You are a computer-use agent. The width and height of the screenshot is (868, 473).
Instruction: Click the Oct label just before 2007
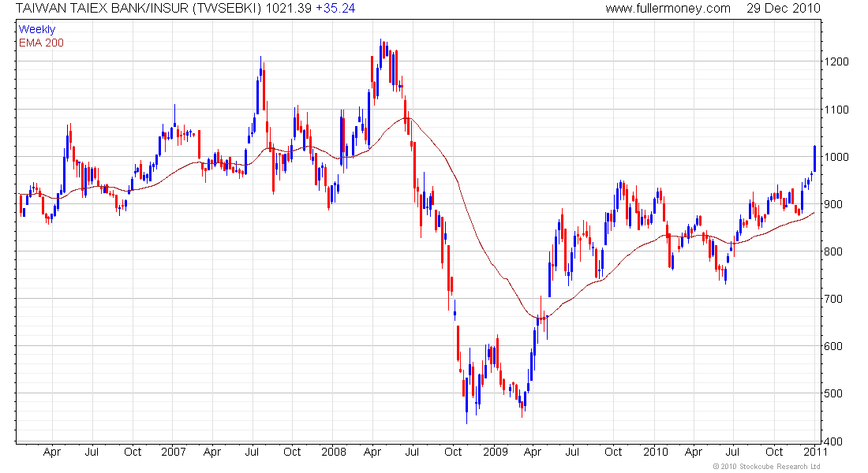tap(133, 452)
